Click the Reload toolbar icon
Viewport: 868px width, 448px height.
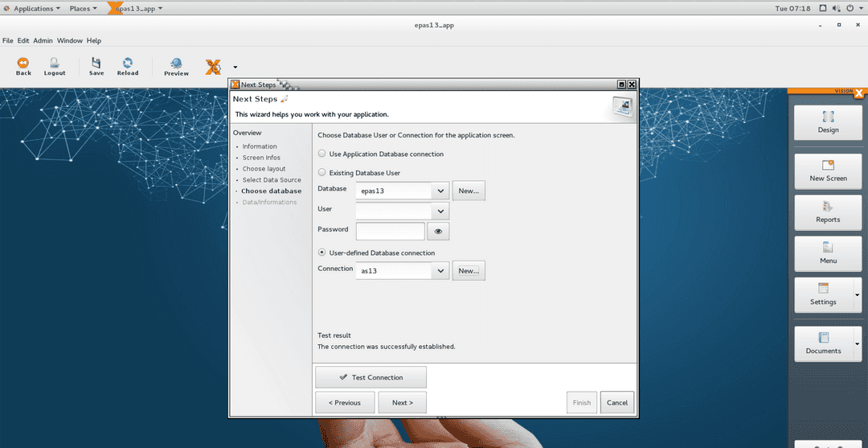(x=128, y=66)
